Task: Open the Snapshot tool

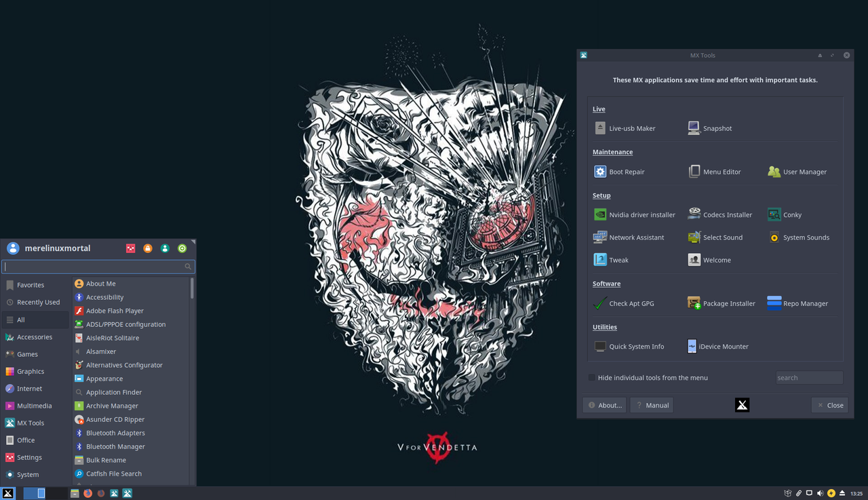Action: click(717, 128)
